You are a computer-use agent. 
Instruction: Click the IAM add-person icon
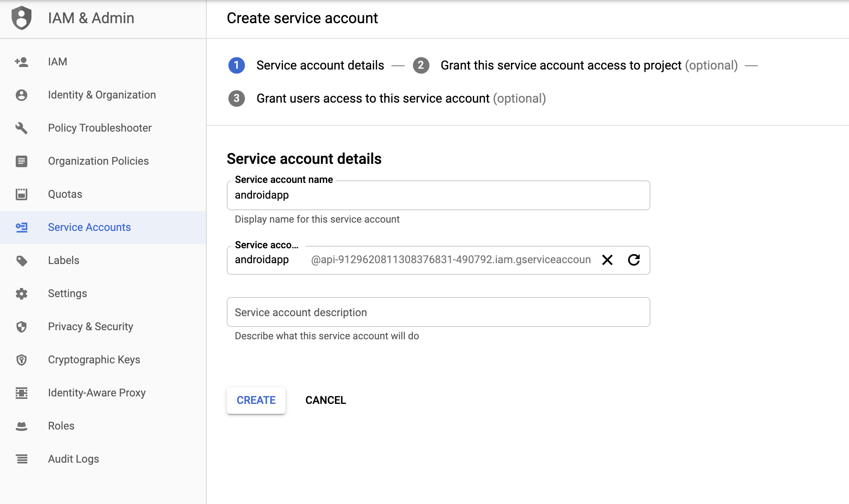[x=22, y=62]
